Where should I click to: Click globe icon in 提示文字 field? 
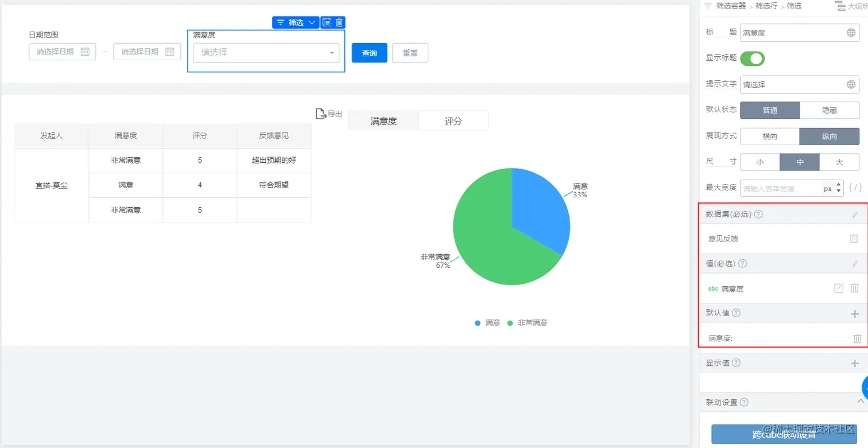(851, 84)
